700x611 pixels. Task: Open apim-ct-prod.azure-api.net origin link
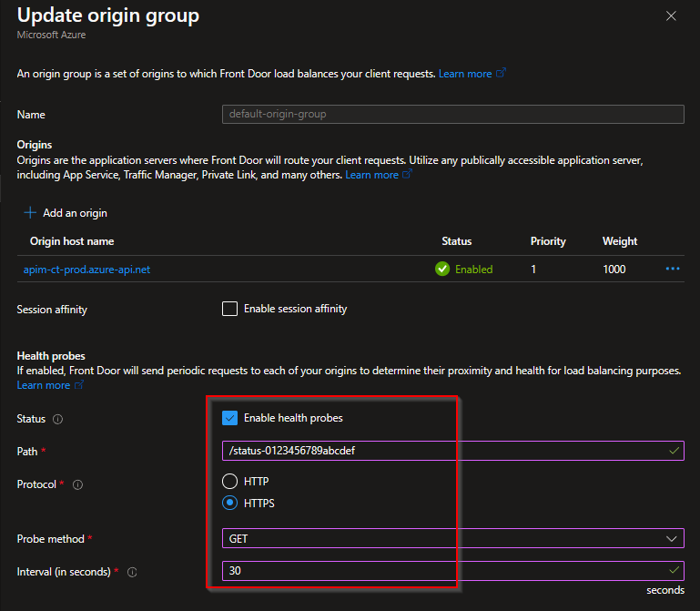[x=86, y=270]
